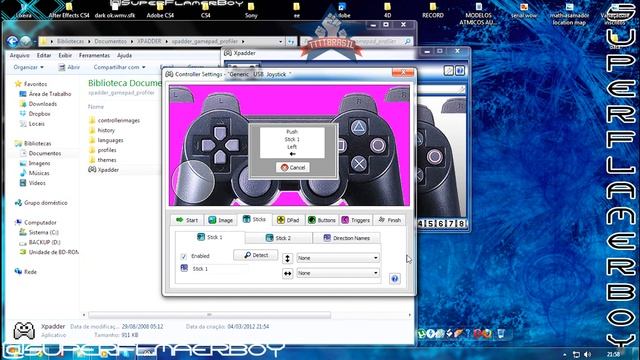This screenshot has height=360, width=640.
Task: Select the Stick 2 sub-tab
Action: (x=278, y=238)
